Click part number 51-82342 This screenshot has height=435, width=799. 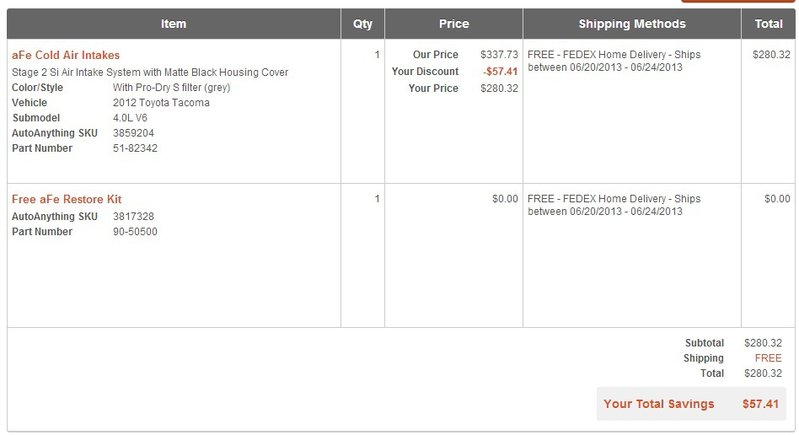point(135,148)
